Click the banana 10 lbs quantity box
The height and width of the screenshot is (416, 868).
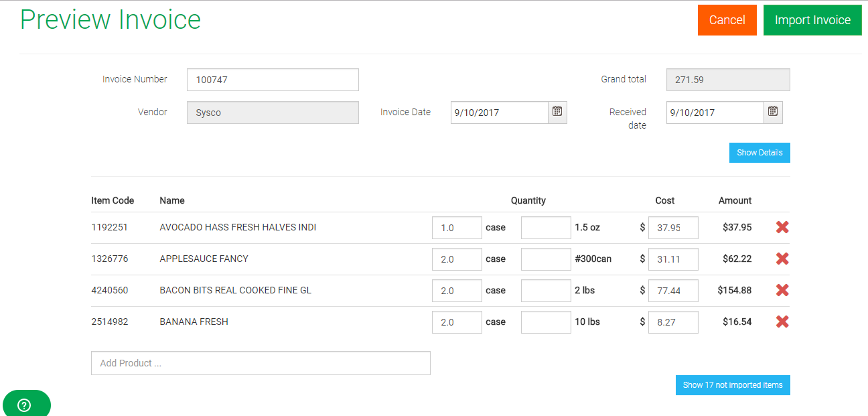pyautogui.click(x=546, y=322)
